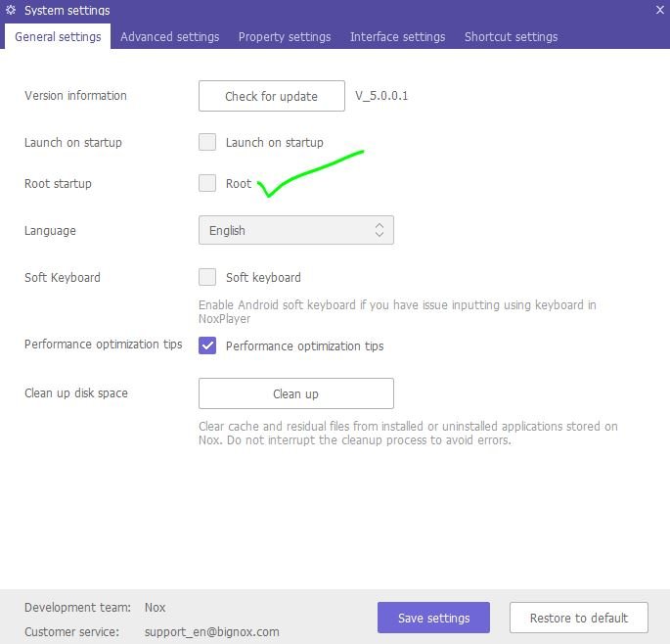Image resolution: width=670 pixels, height=644 pixels.
Task: Click the Language dropdown up-down arrows
Action: tap(379, 230)
